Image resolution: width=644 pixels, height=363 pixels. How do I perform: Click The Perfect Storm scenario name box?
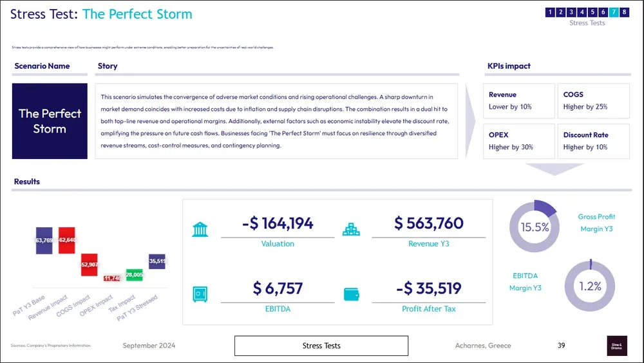coord(50,121)
